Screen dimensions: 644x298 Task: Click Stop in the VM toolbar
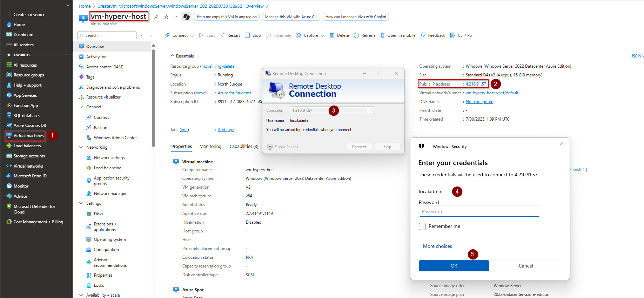tap(253, 35)
